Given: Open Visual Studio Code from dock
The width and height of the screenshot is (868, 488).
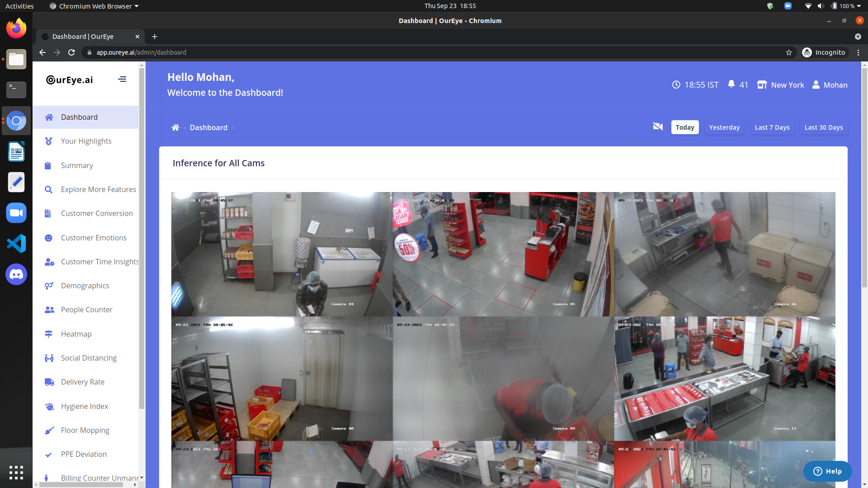Looking at the screenshot, I should pyautogui.click(x=16, y=244).
